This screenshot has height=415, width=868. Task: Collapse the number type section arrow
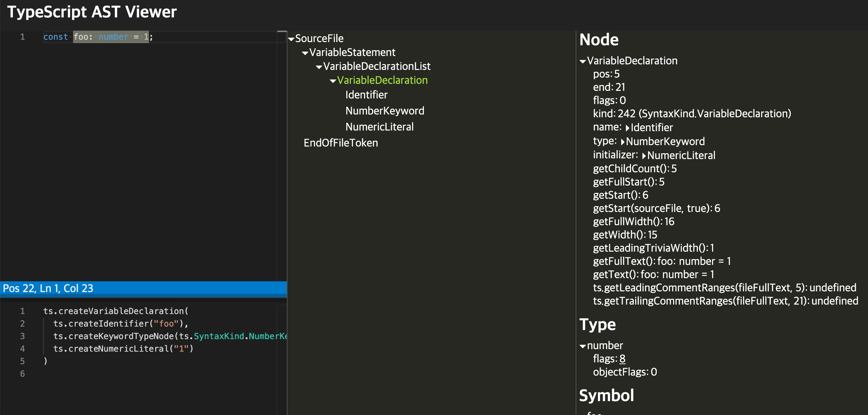(583, 346)
